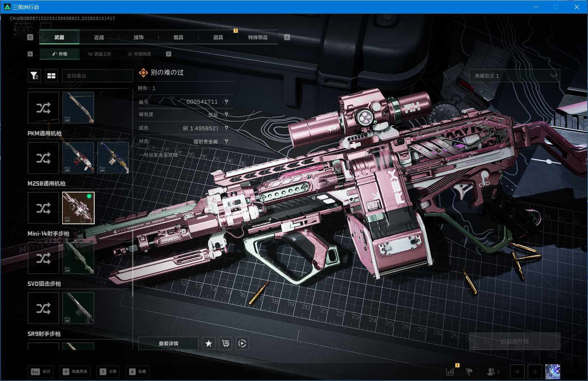588x381 pixels.
Task: Click the SVD狙击步枪 category label
Action: (x=44, y=284)
